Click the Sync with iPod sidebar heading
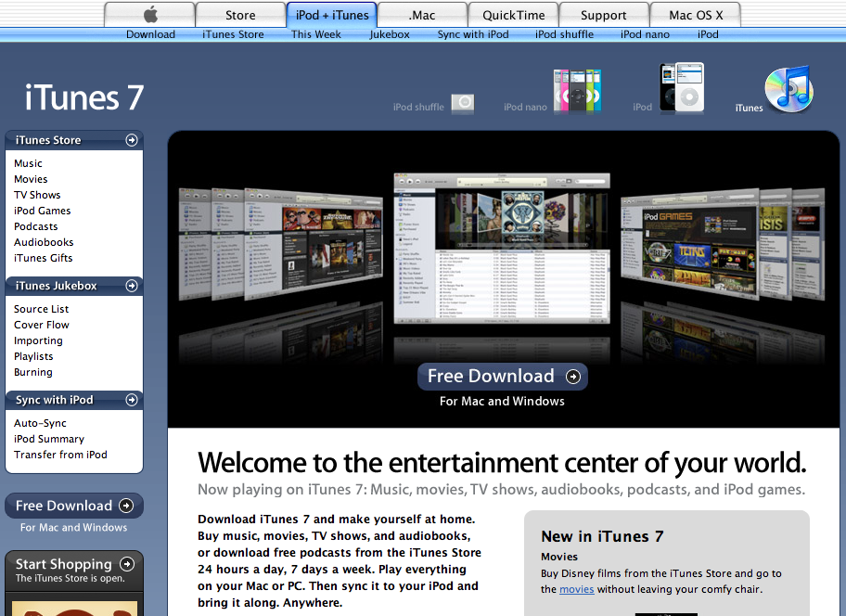This screenshot has width=846, height=616. [x=55, y=400]
